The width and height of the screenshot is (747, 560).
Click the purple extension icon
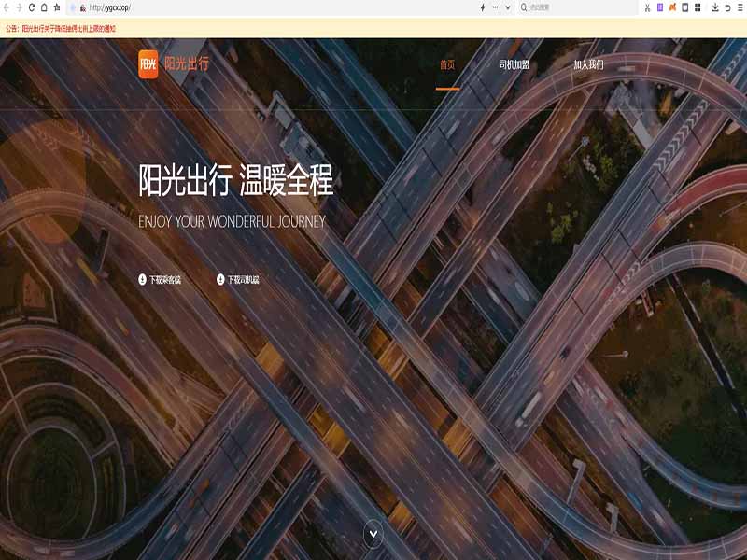(660, 7)
